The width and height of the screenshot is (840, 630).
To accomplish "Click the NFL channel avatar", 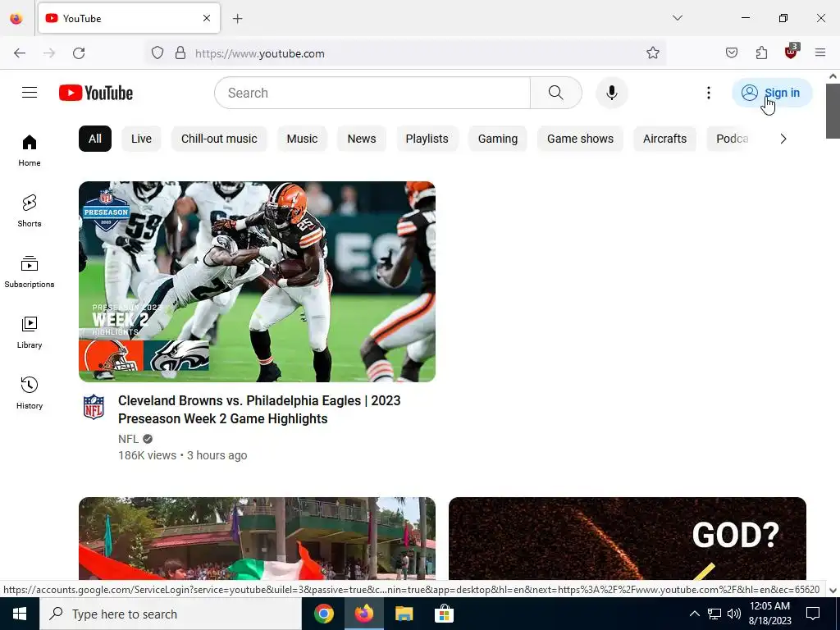I will point(94,407).
